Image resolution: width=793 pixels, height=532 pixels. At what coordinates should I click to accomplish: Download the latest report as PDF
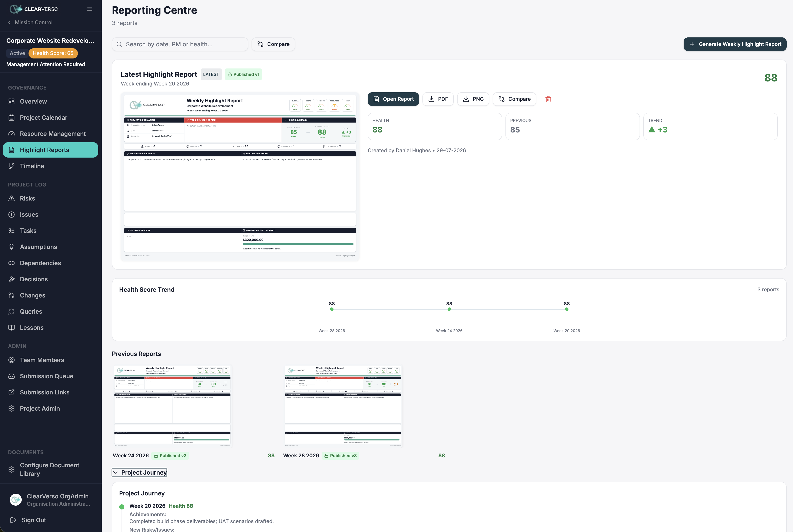pos(438,99)
